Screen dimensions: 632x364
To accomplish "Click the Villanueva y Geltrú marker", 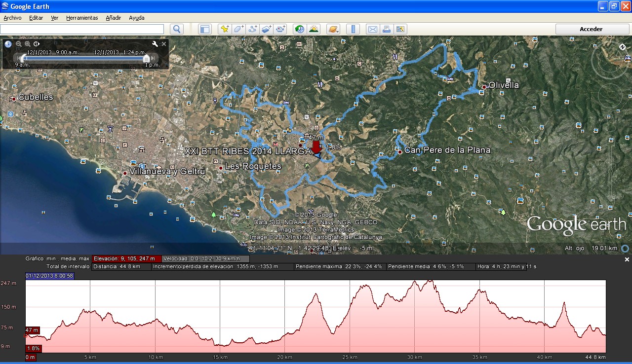I will 124,173.
